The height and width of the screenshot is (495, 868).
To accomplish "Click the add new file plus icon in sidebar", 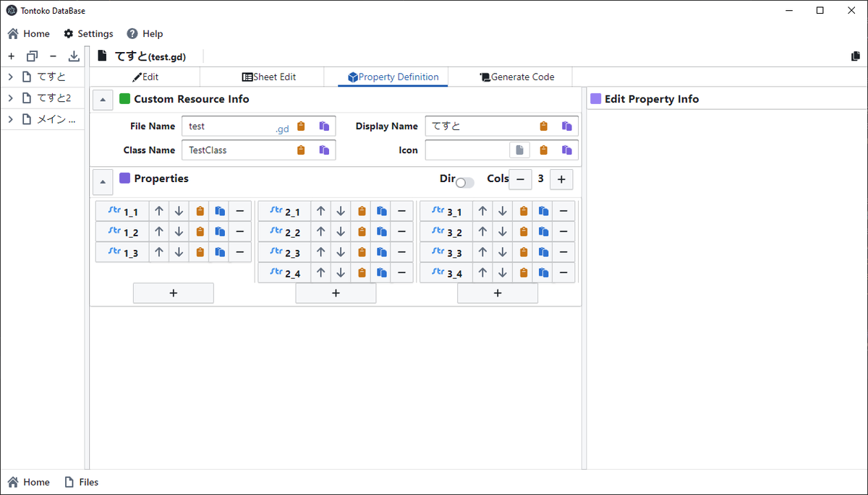I will pos(11,56).
